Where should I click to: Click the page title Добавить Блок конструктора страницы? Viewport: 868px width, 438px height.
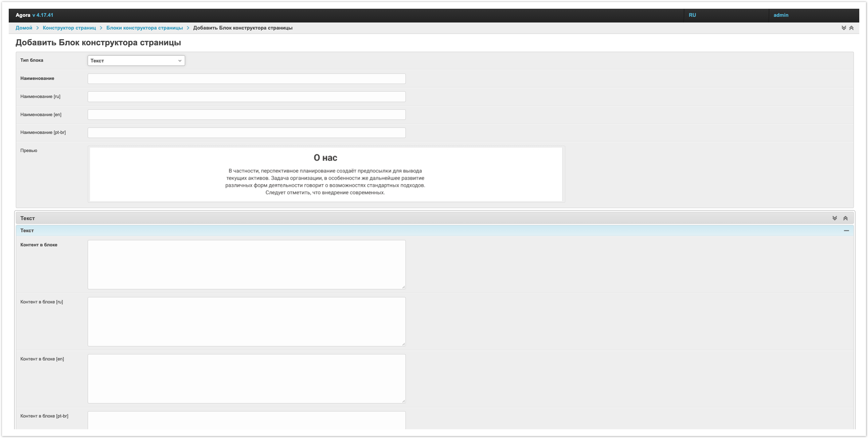click(98, 43)
